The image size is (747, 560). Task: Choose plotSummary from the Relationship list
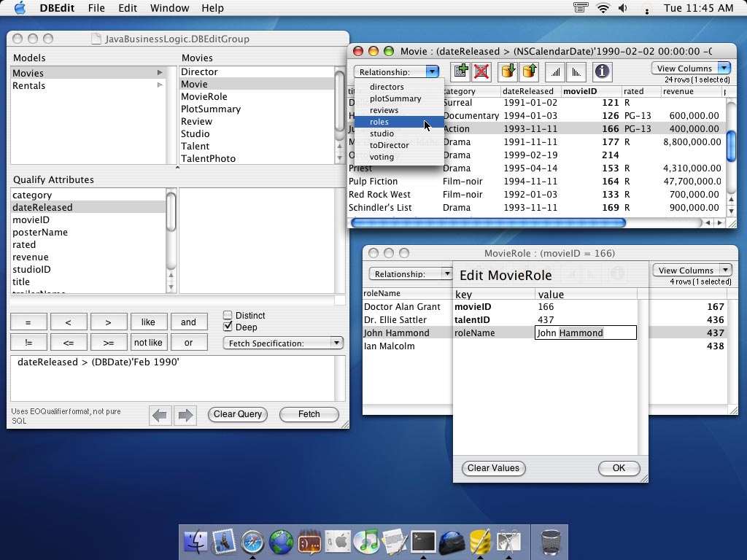pyautogui.click(x=399, y=98)
